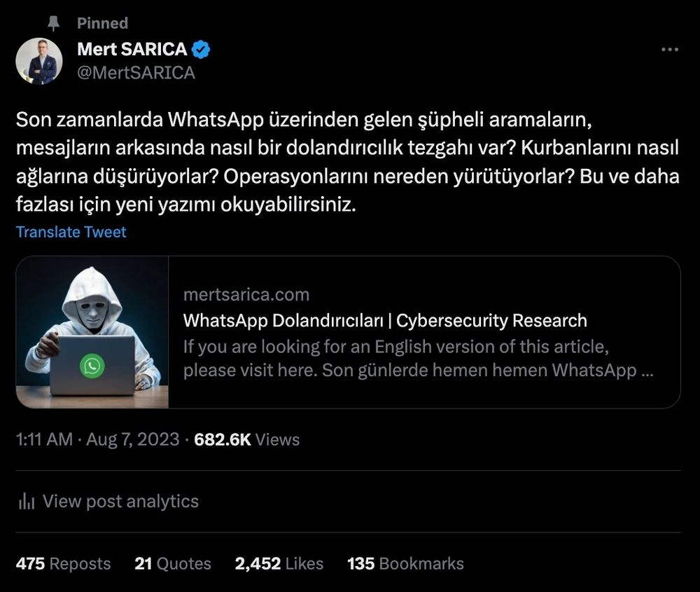
Task: Click the 682.6K Views count
Action: tap(247, 439)
